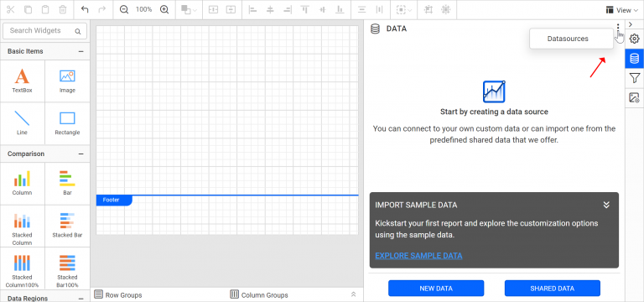Click the SHARED DATA button

click(x=553, y=289)
